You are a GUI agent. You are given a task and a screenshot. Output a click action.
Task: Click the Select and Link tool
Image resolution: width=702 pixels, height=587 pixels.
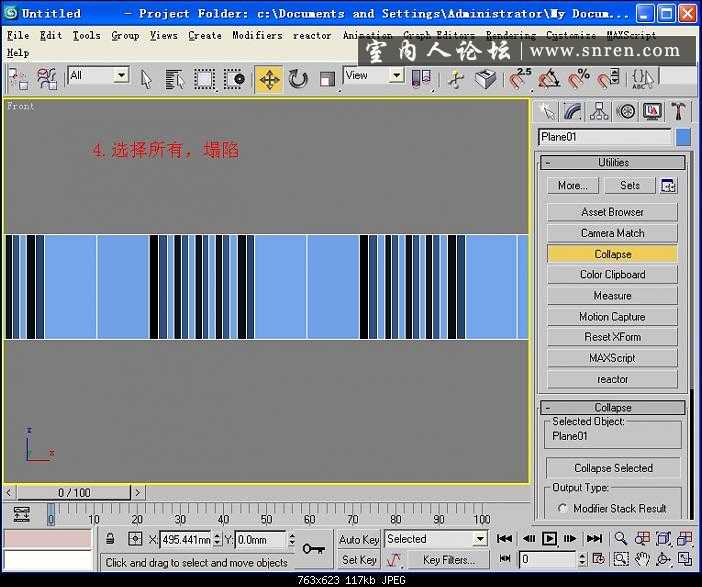point(18,80)
